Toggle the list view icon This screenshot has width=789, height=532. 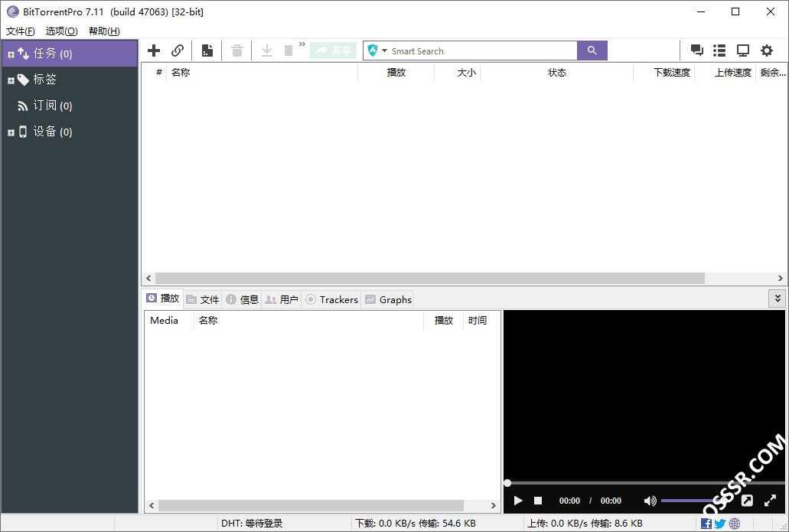coord(719,51)
